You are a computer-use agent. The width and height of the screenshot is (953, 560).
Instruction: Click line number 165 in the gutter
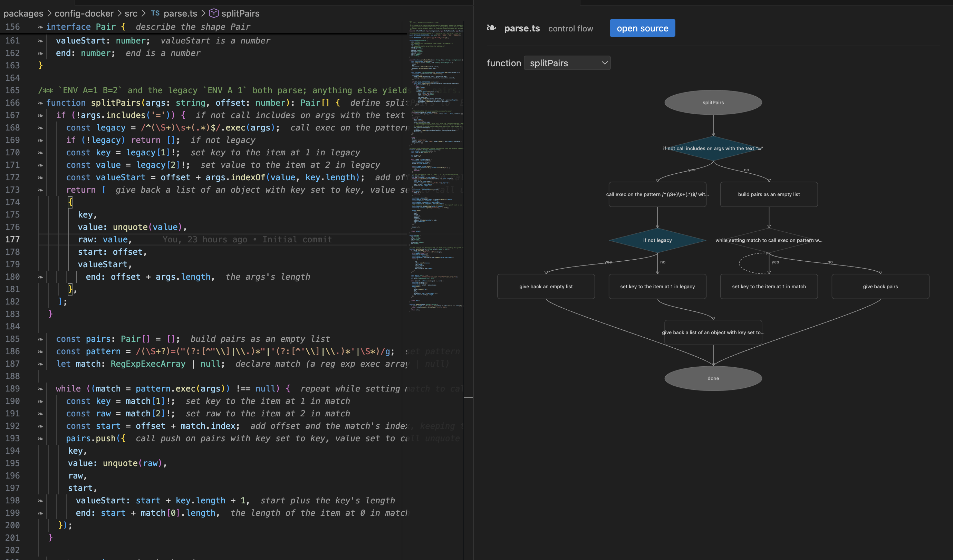click(12, 90)
